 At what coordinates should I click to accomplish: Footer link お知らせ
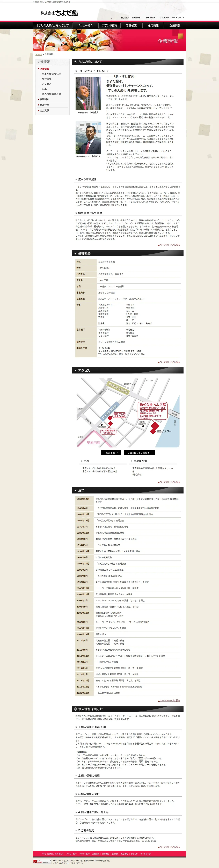(x=134, y=854)
